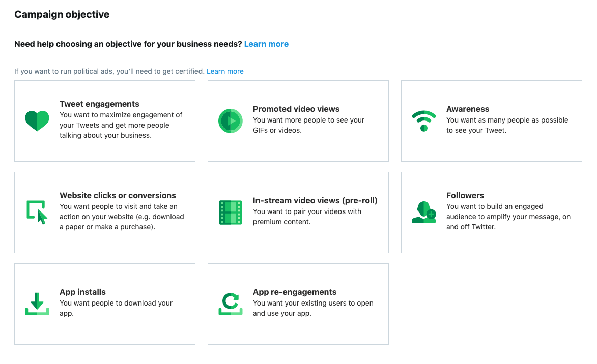Click the App installs download icon
This screenshot has width=597, height=364.
37,303
